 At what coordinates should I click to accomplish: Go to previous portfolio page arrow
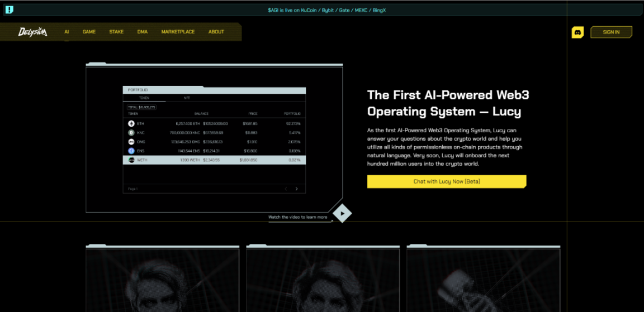286,189
